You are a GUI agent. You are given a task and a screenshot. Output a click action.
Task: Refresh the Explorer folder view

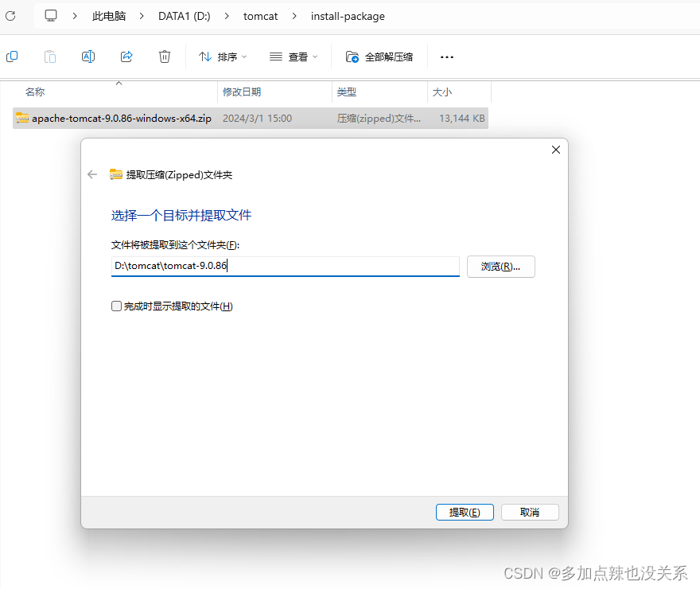pyautogui.click(x=10, y=16)
